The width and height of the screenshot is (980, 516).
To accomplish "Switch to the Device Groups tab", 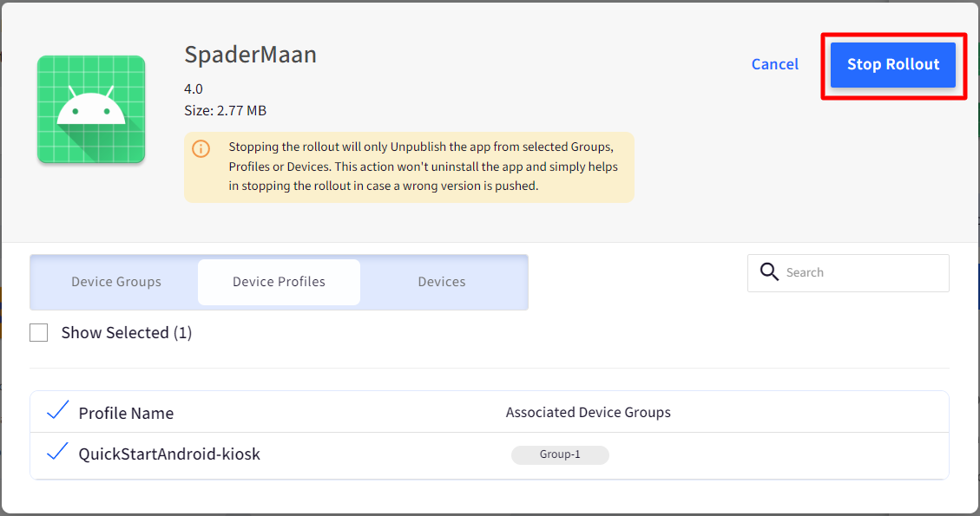I will coord(116,282).
